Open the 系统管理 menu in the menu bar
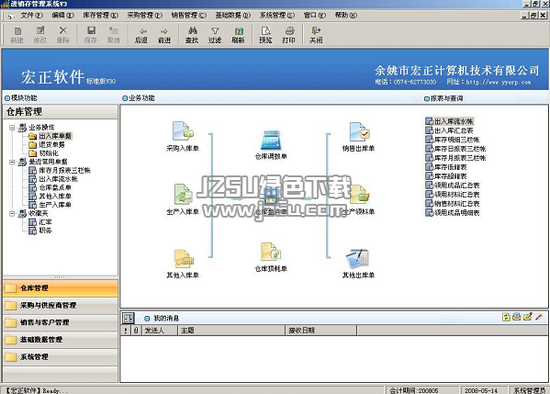Screen dimensions: 550x394 pyautogui.click(x=277, y=15)
